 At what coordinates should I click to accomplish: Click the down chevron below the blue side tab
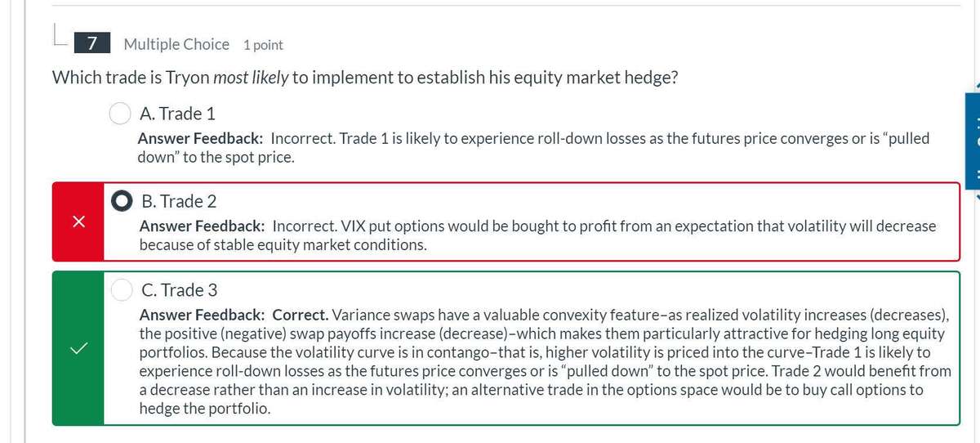tap(975, 198)
